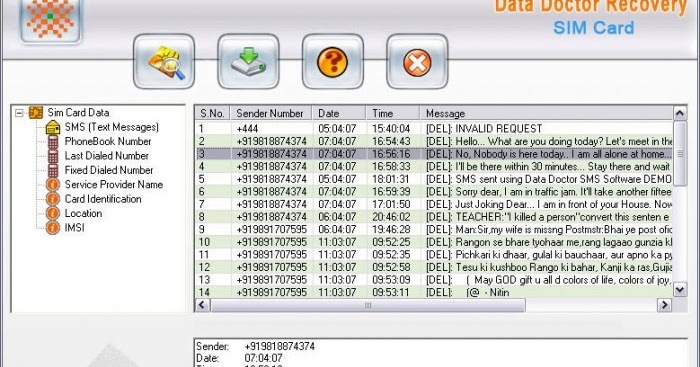Select message row 1 from +444
This screenshot has height=367, width=700.
pyautogui.click(x=433, y=129)
